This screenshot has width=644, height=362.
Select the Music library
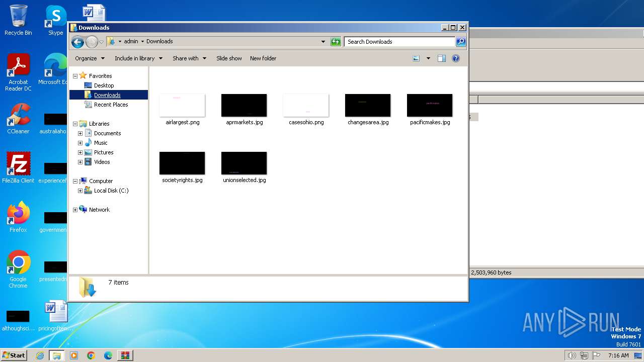click(101, 143)
